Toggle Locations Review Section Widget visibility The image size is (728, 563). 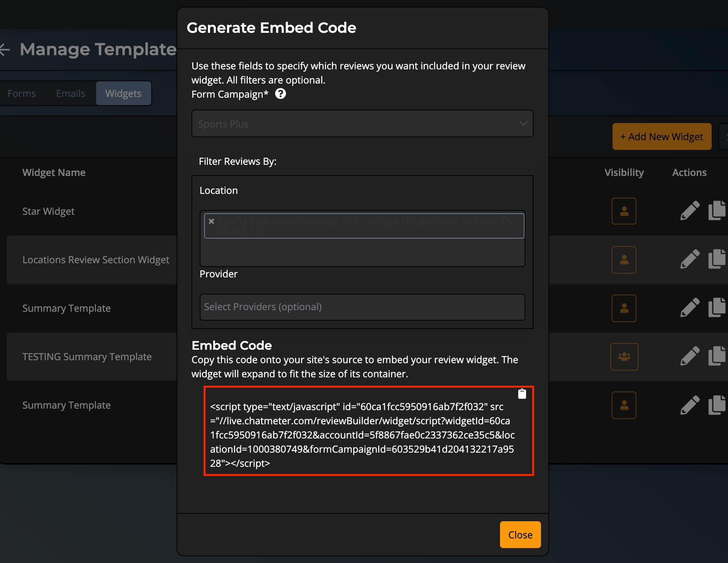click(624, 260)
